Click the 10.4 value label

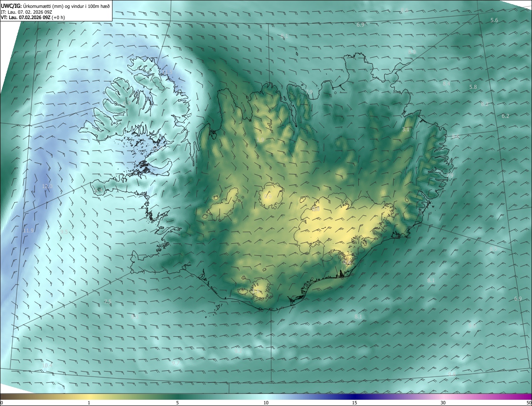(47, 366)
